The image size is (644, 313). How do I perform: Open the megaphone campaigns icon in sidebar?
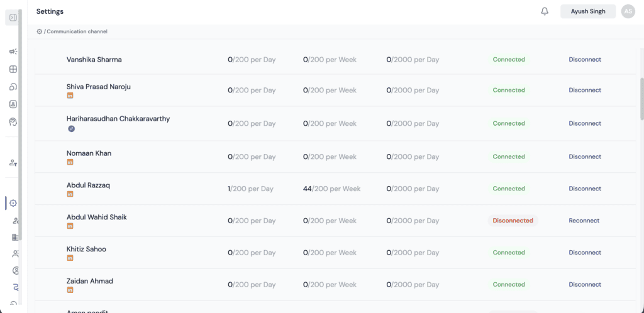13,52
